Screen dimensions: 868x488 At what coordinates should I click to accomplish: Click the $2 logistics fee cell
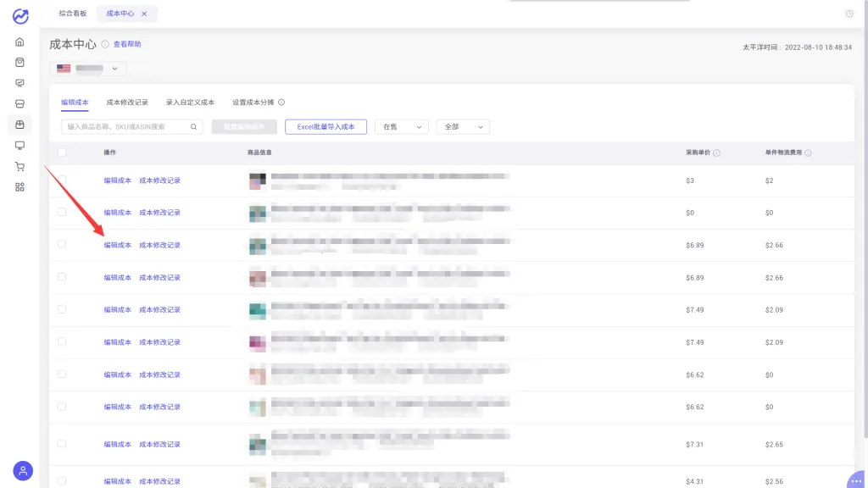pyautogui.click(x=769, y=180)
